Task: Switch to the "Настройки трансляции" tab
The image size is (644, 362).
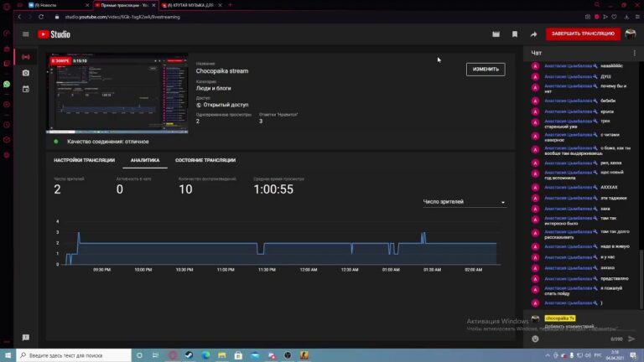Action: (84, 160)
